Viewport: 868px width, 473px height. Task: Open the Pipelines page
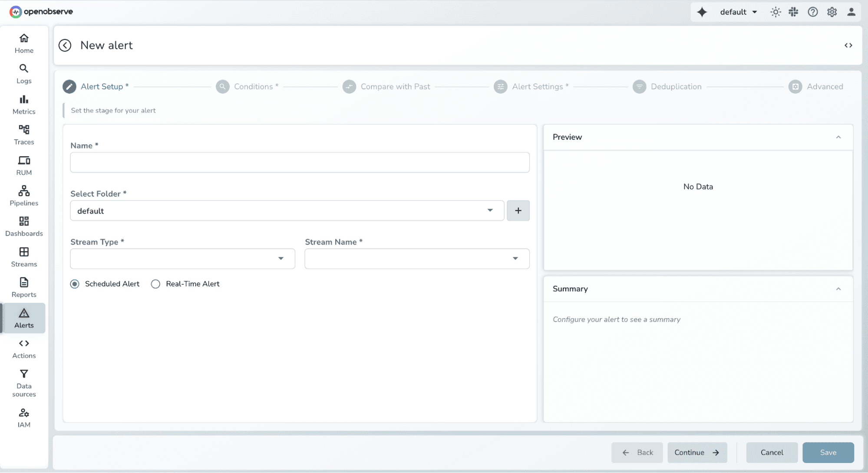[24, 195]
